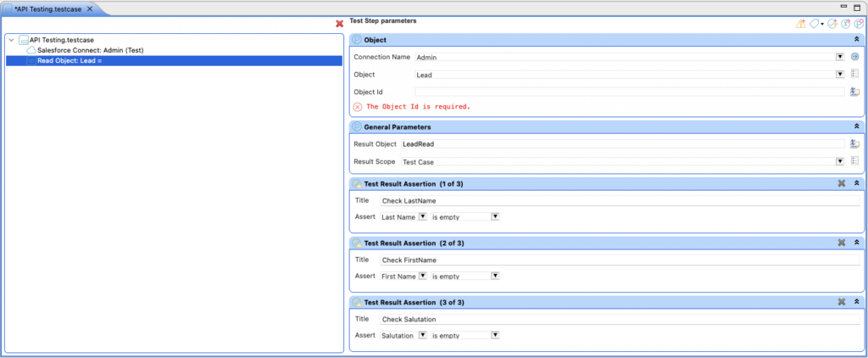
Task: Click the red X error icon
Action: pyautogui.click(x=340, y=24)
